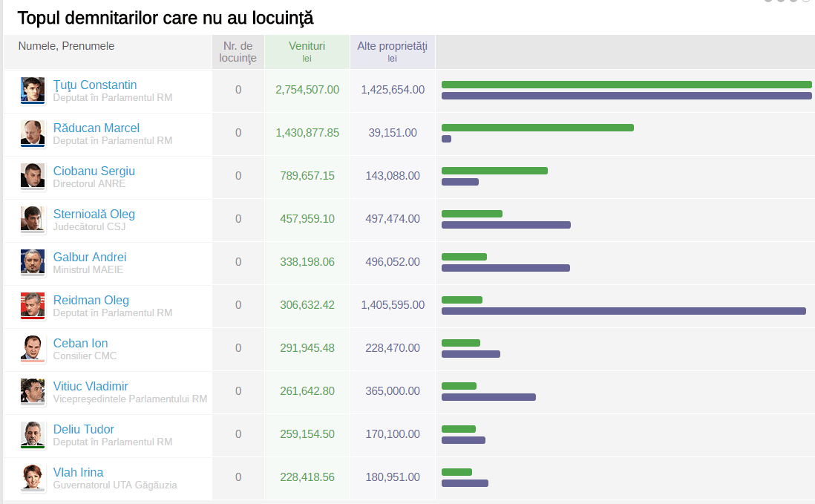Viewport: 815px width, 504px height.
Task: Select Reidman Oleg's purple properties bar
Action: (x=623, y=311)
